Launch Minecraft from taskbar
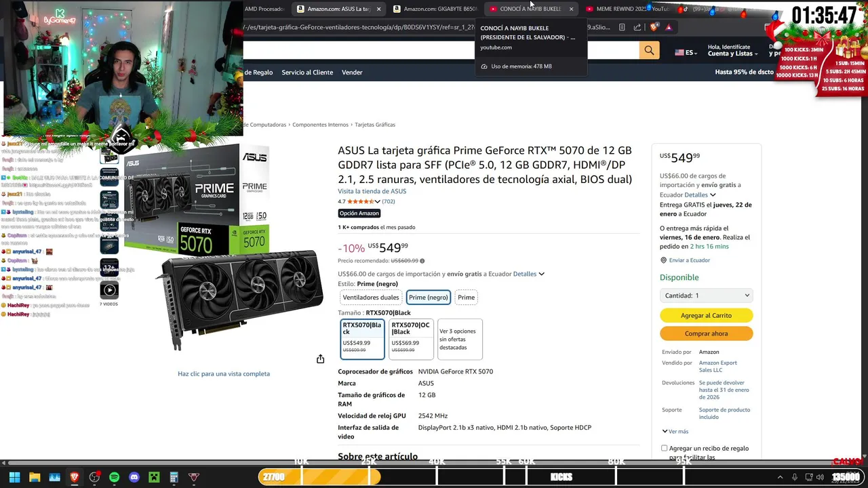The height and width of the screenshot is (488, 868). (154, 477)
